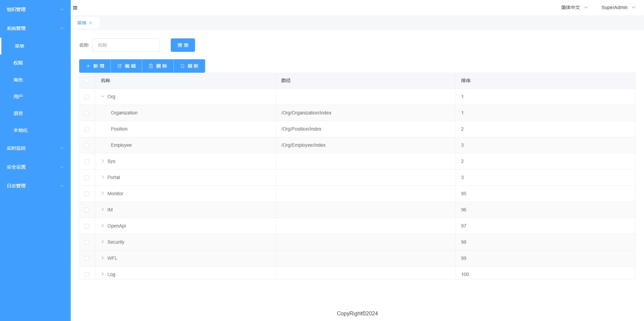Image resolution: width=644 pixels, height=321 pixels.
Task: Expand the OpenApi tree node
Action: click(103, 226)
